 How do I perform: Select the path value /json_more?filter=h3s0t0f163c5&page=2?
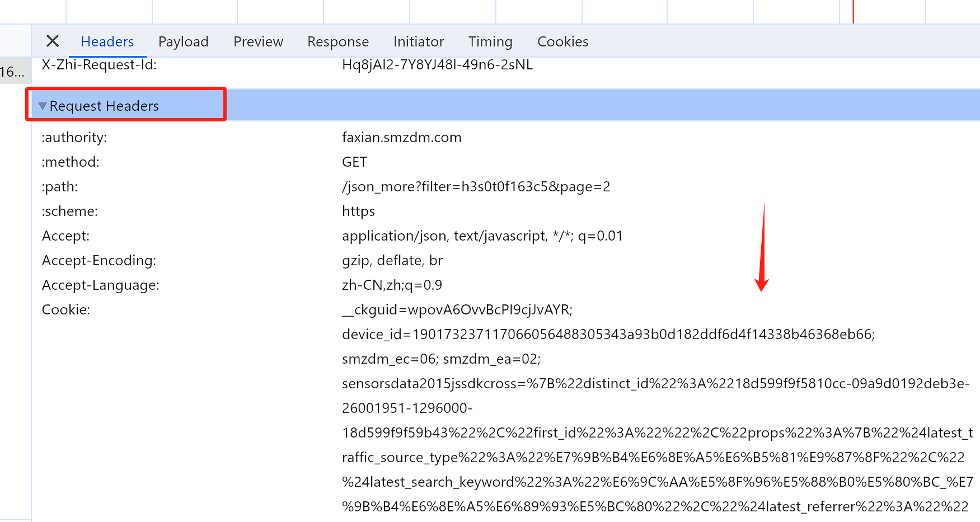tap(476, 187)
